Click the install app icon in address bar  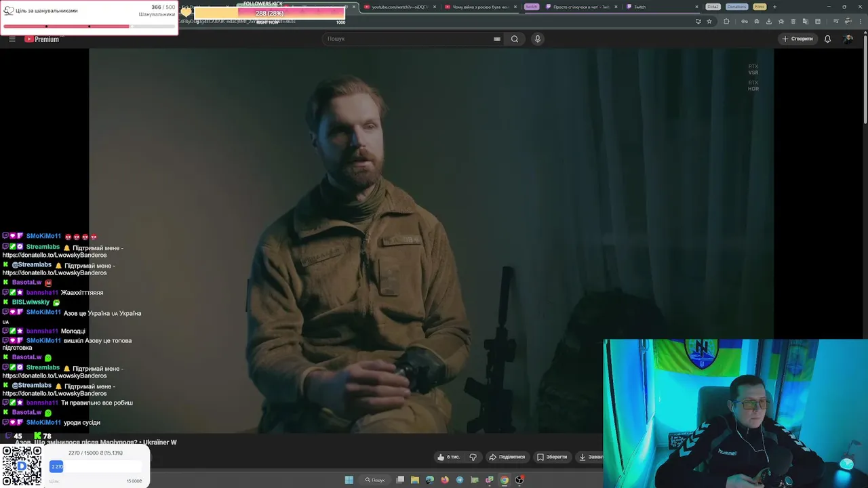(698, 21)
